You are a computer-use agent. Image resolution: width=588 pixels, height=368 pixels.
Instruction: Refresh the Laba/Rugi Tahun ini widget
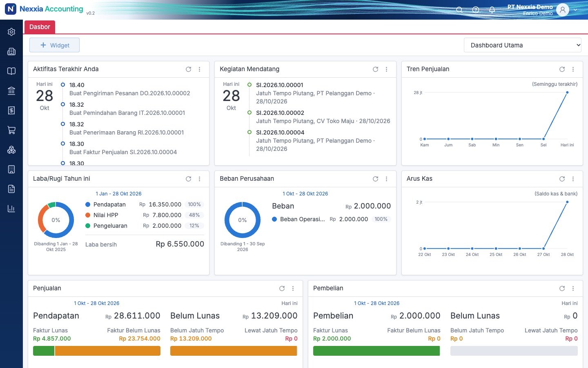pos(188,179)
